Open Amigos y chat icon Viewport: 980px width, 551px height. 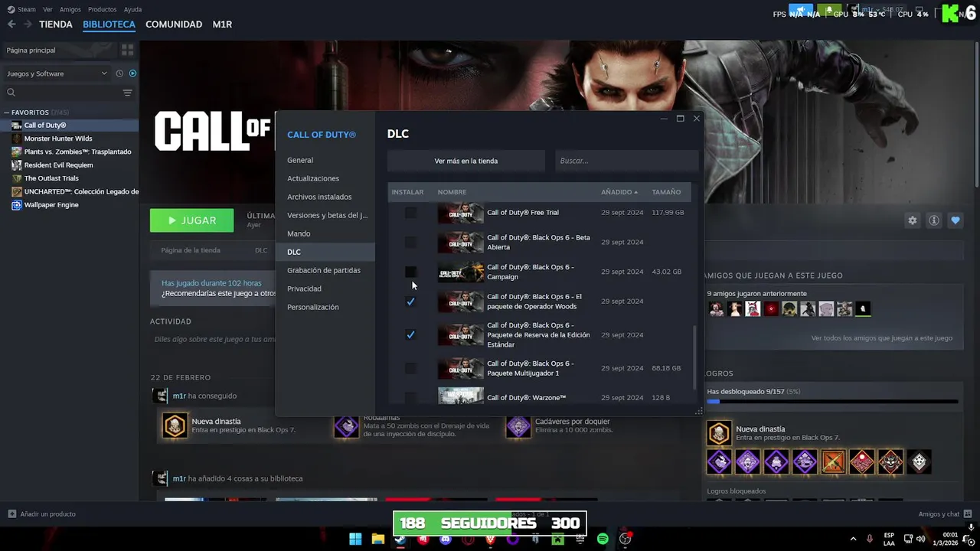click(x=968, y=514)
